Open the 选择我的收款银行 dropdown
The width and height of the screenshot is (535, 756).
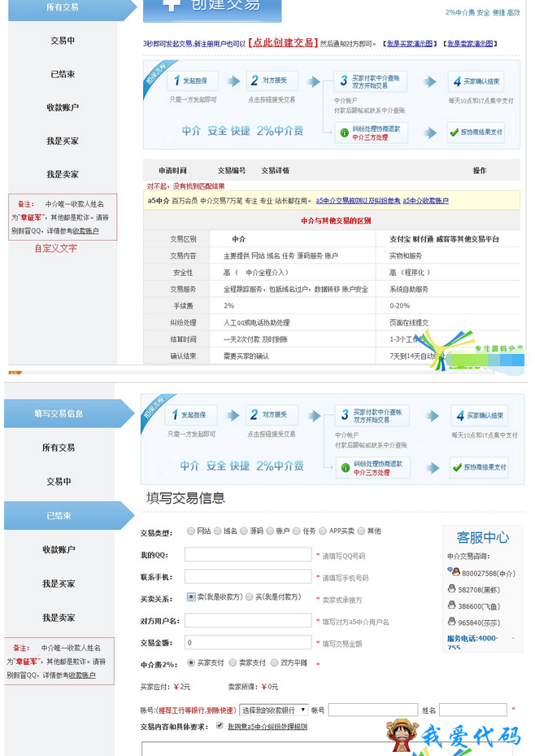(273, 710)
